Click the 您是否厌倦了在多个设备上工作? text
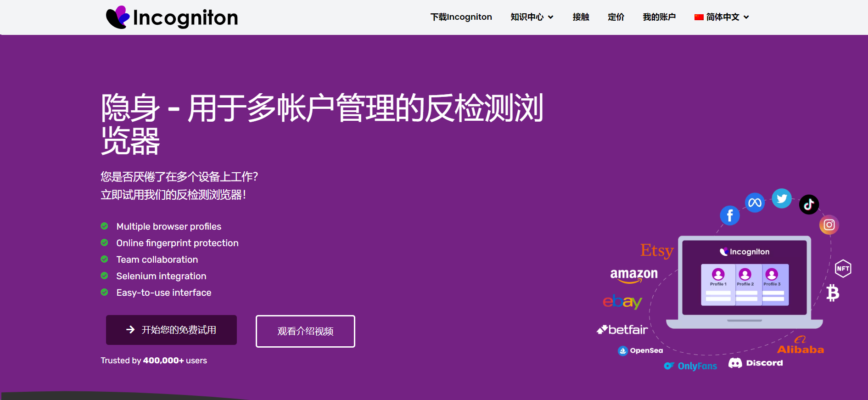Screen dimensions: 868x400 pyautogui.click(x=179, y=177)
